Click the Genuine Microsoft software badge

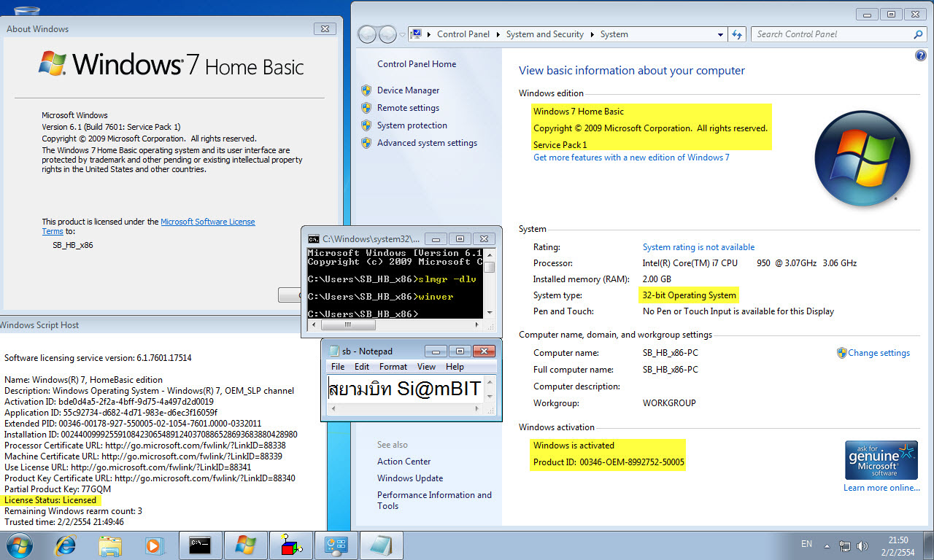(881, 459)
